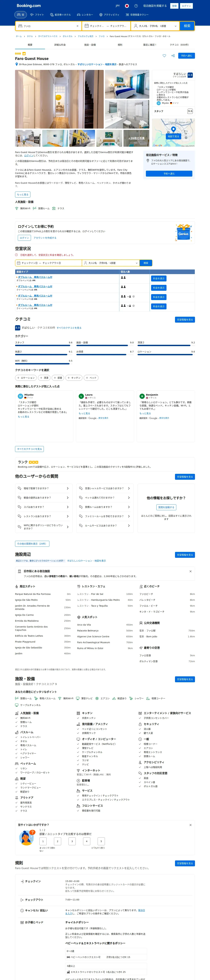
Task: Save property with the heart icon
Action: click(164, 56)
